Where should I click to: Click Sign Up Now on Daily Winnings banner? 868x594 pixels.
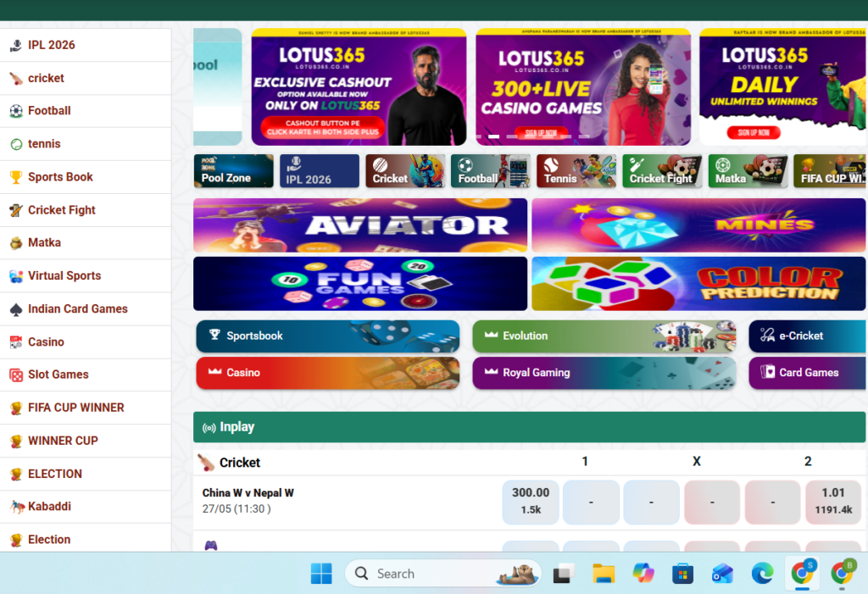(x=754, y=133)
